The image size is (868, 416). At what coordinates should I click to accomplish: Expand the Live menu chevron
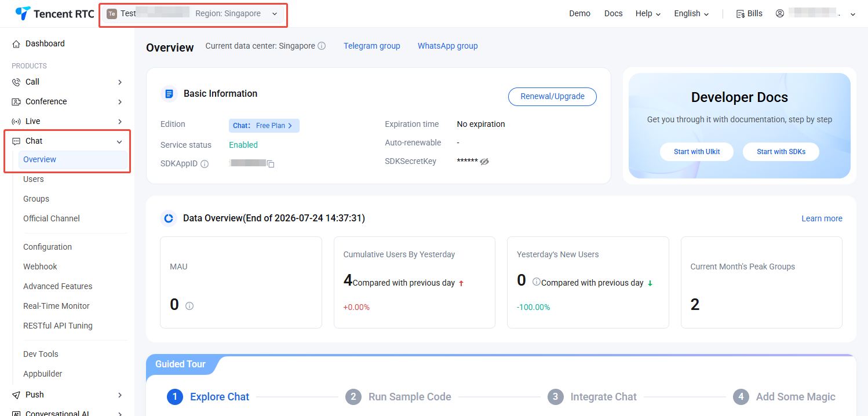(x=120, y=122)
